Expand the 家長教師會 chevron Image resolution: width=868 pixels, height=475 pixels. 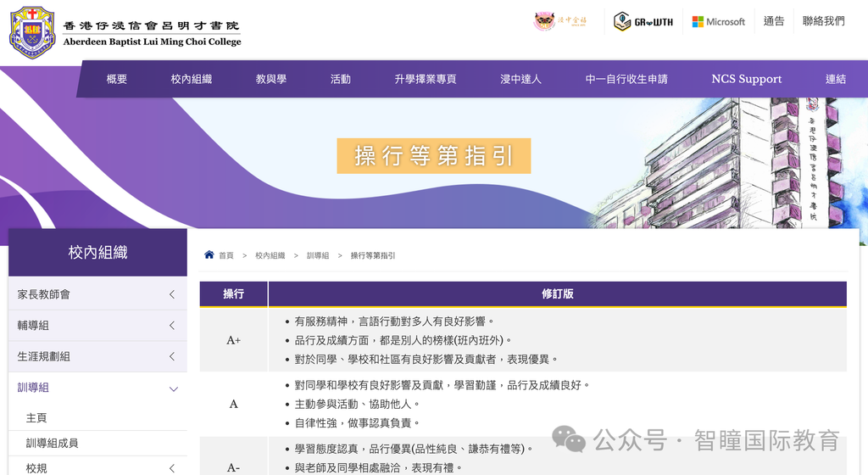point(172,294)
